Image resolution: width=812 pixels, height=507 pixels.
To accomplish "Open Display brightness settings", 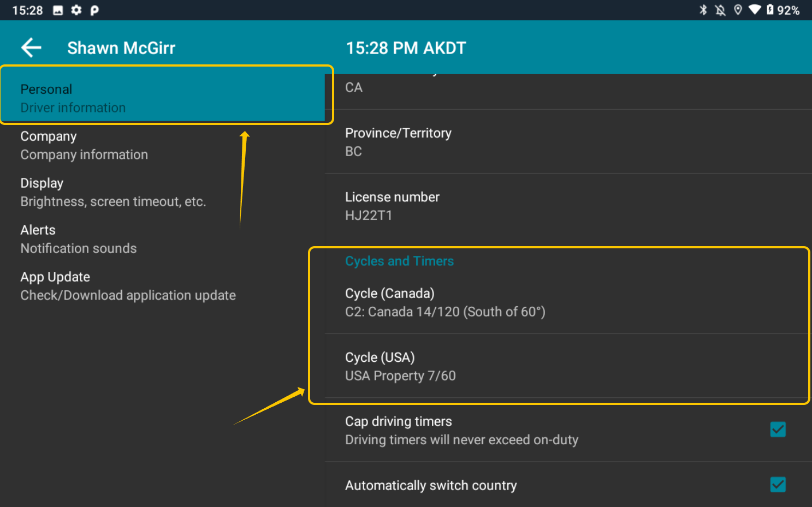I will coord(163,192).
